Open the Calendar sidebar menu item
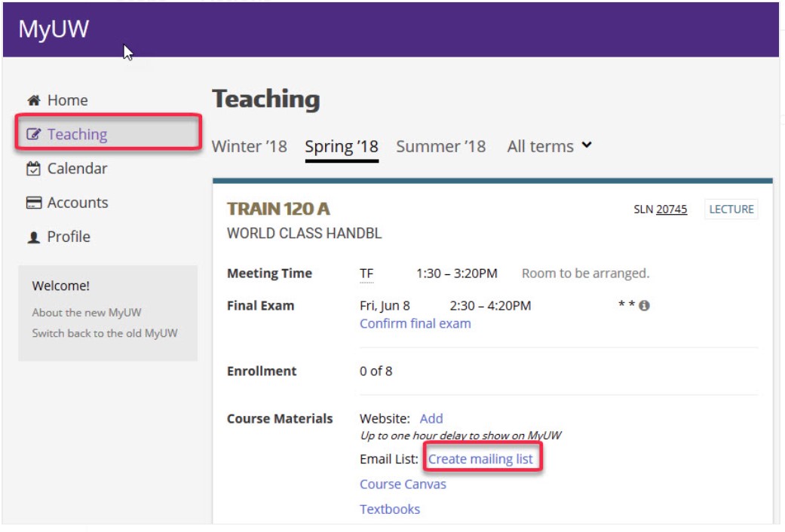Viewport: 785px width, 532px height. [77, 169]
